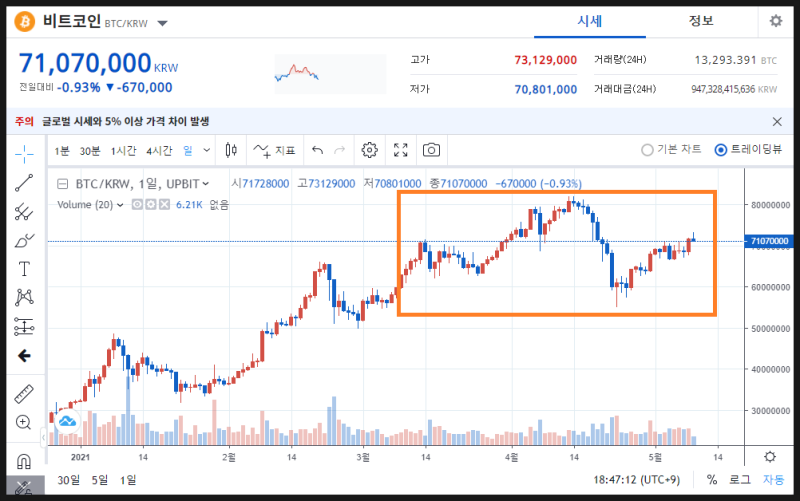Screen dimensions: 800x501
Task: Toggle percent scale mode
Action: click(712, 480)
